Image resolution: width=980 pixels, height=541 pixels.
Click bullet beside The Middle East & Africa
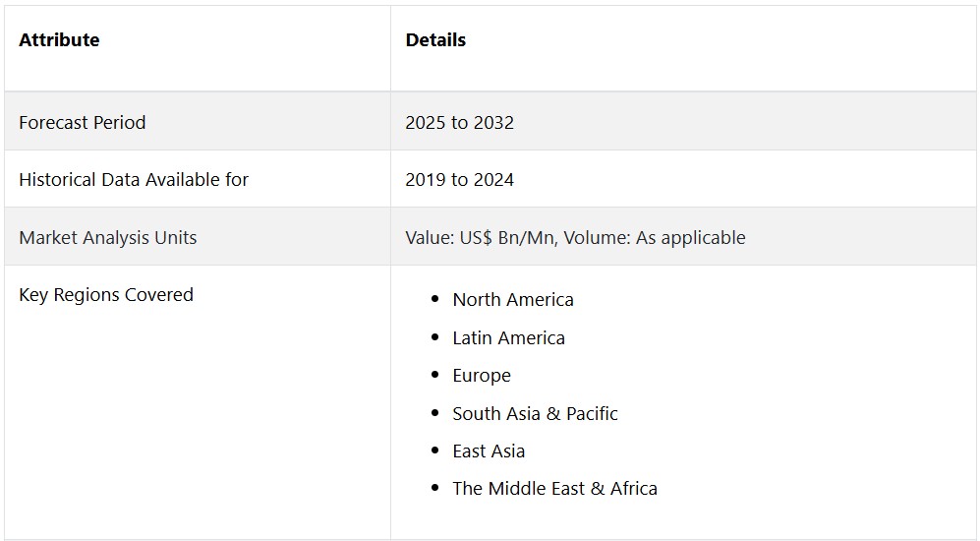click(x=435, y=489)
